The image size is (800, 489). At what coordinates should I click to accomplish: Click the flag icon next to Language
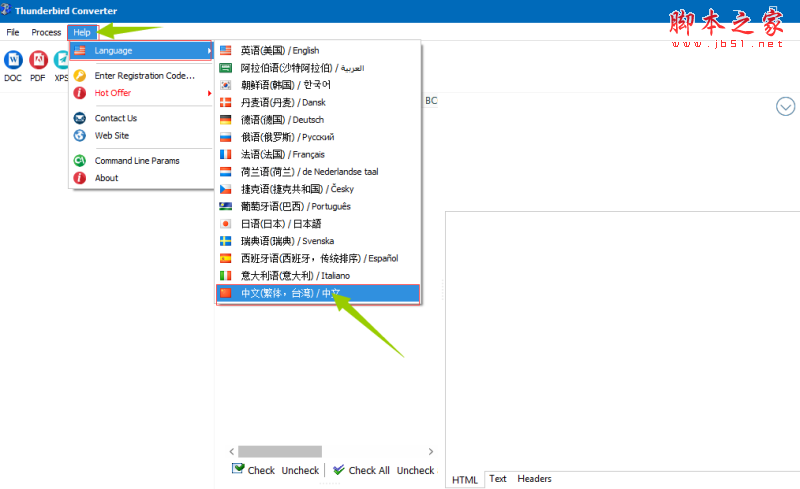click(80, 51)
